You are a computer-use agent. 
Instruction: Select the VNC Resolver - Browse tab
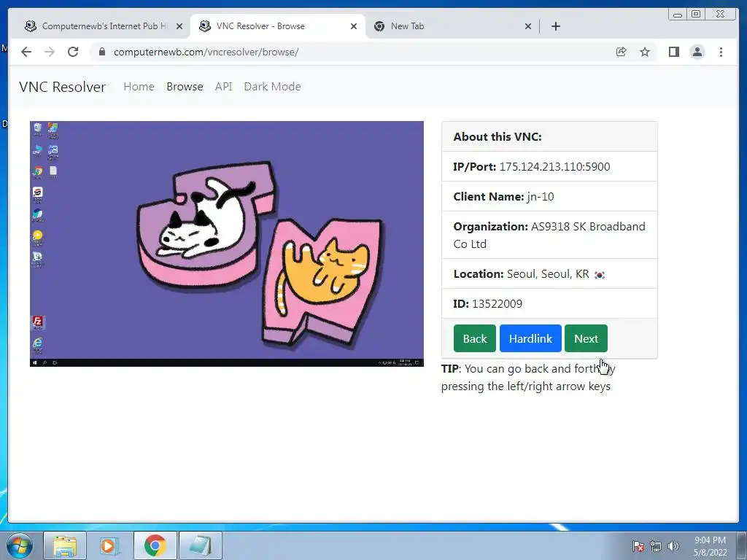[277, 26]
